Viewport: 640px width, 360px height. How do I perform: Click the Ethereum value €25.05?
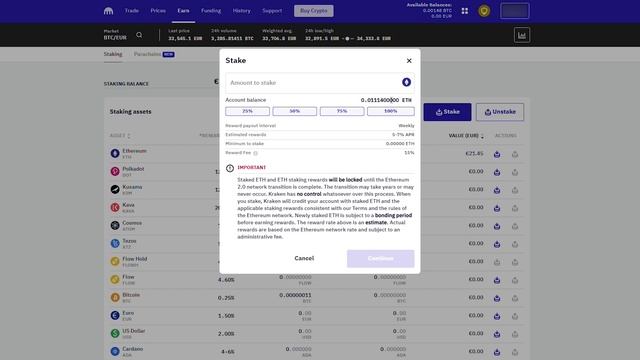click(474, 154)
